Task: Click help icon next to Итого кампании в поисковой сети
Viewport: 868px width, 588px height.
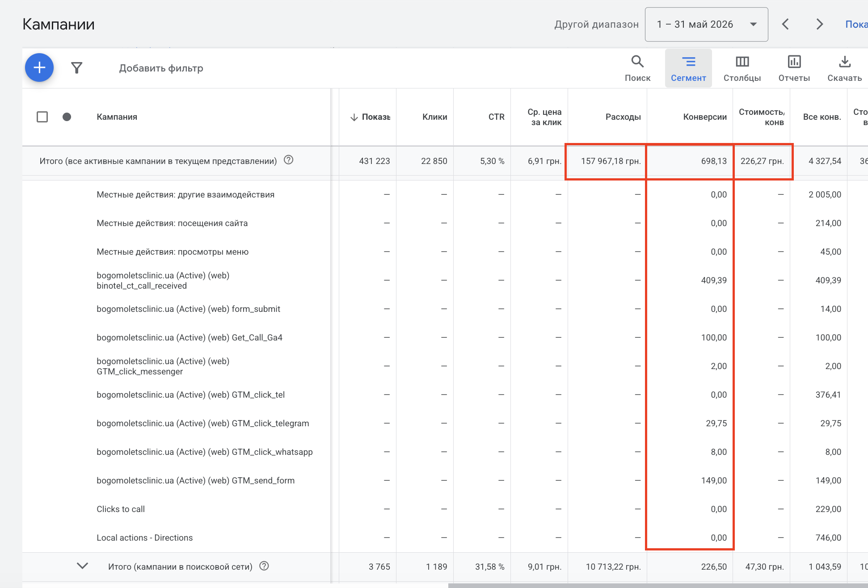Action: [x=264, y=566]
